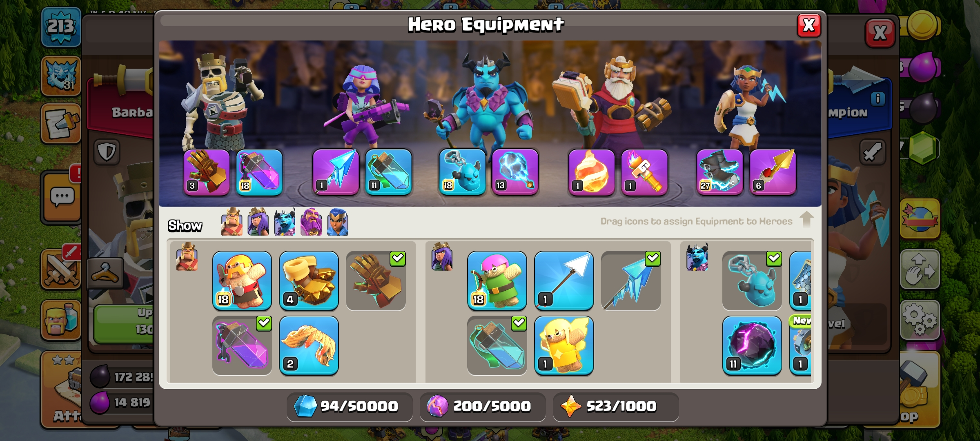Pick the Giant Arrow equipment level 1
The width and height of the screenshot is (980, 441).
tap(563, 281)
